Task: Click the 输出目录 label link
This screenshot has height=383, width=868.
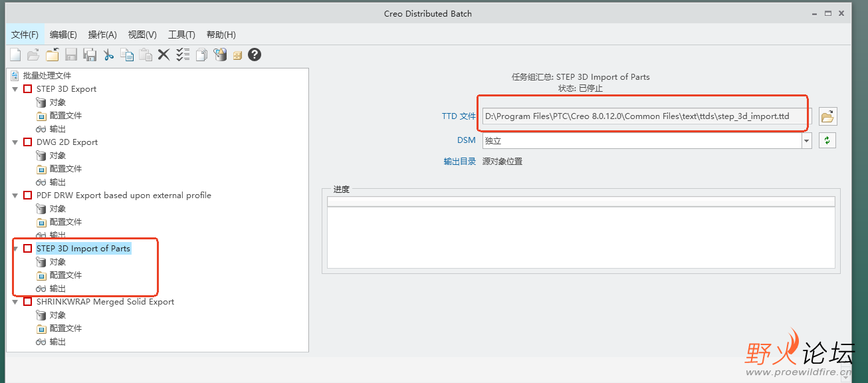Action: click(x=460, y=162)
